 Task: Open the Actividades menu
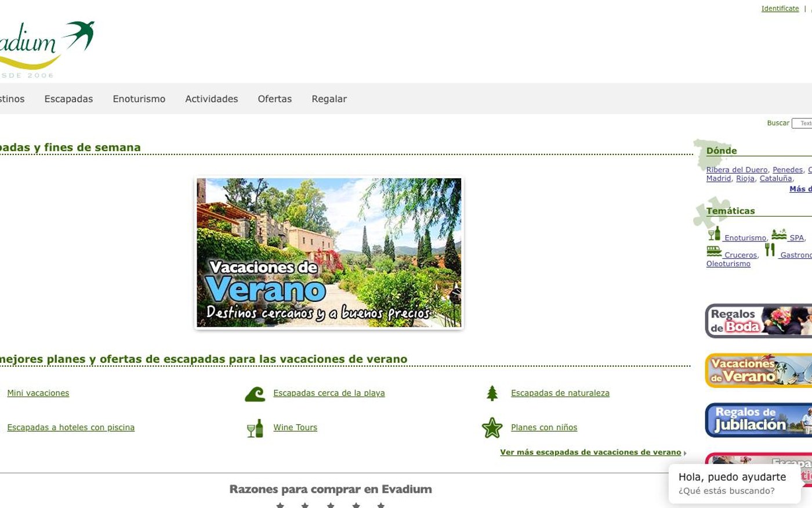click(212, 99)
